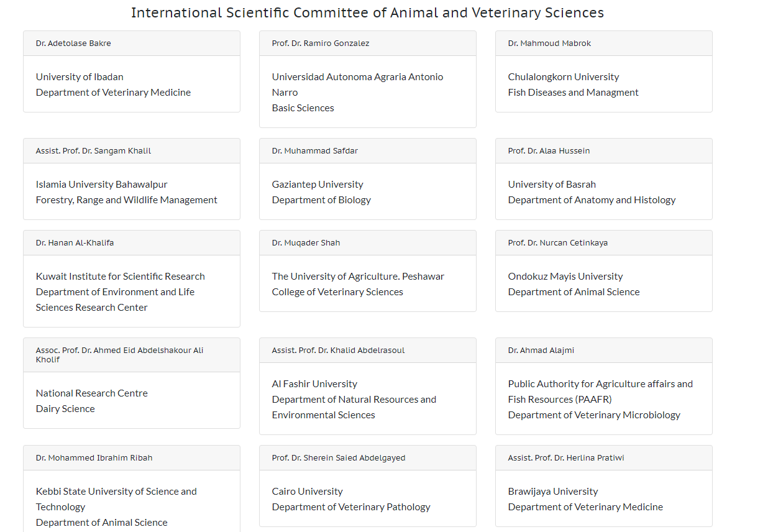The image size is (768, 532).
Task: Open Assoc. Prof. Dr. Ahmed Eid Kholif card
Action: [132, 383]
